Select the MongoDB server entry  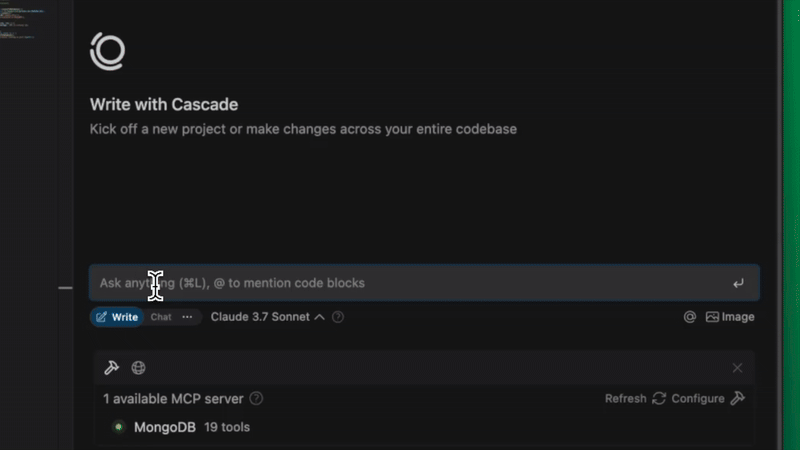click(167, 427)
